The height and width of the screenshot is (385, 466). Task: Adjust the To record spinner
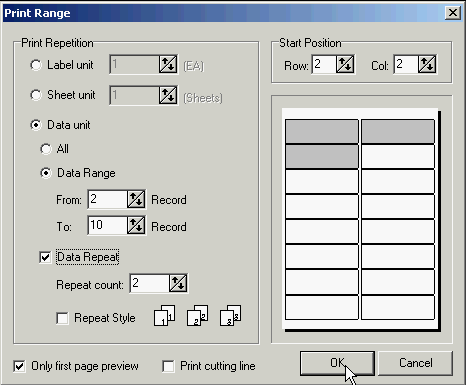pos(136,226)
